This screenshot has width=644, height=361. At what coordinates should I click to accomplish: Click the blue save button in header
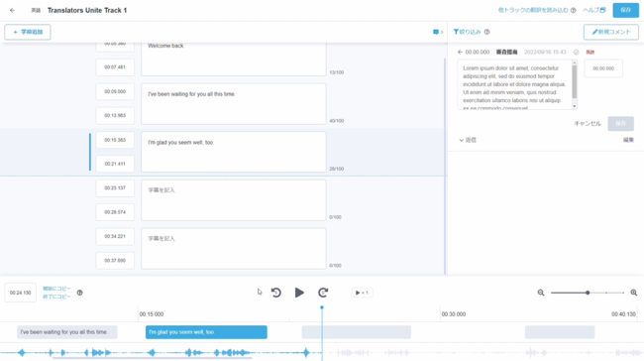click(x=625, y=10)
